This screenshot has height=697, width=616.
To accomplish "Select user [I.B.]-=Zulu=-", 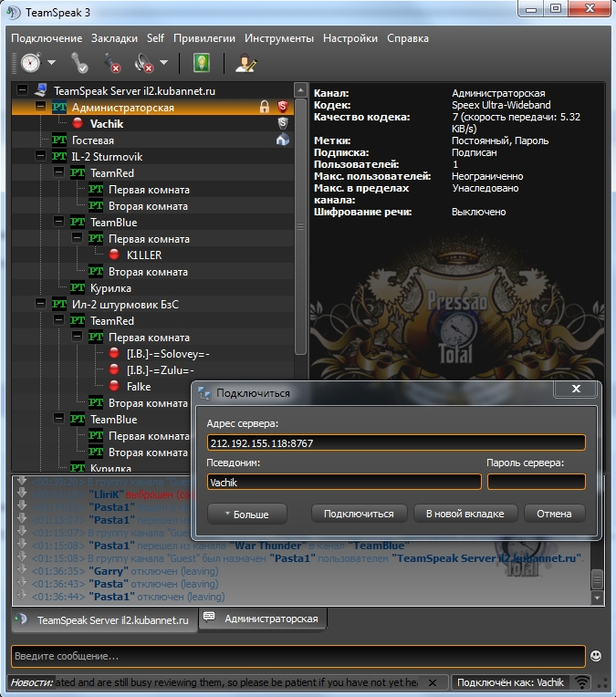I will pos(160,370).
